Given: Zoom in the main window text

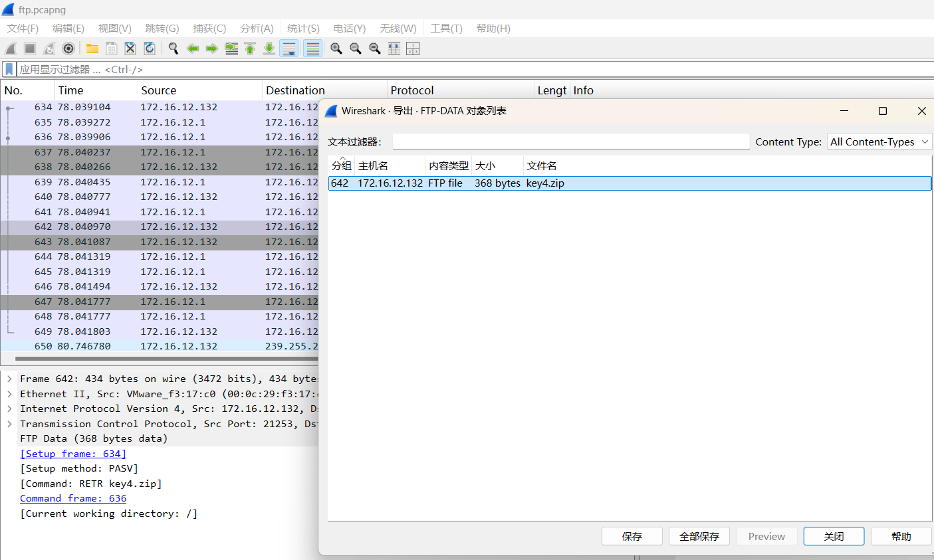Looking at the screenshot, I should [x=336, y=48].
